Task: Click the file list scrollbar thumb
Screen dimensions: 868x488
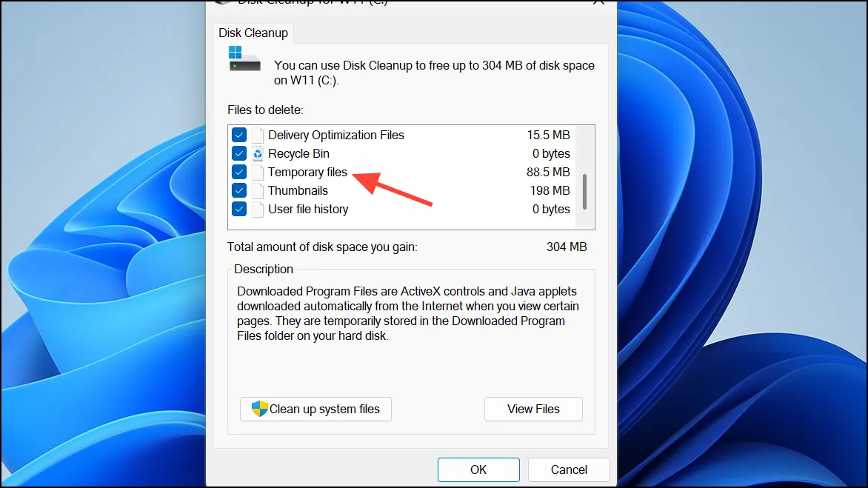Action: [584, 192]
